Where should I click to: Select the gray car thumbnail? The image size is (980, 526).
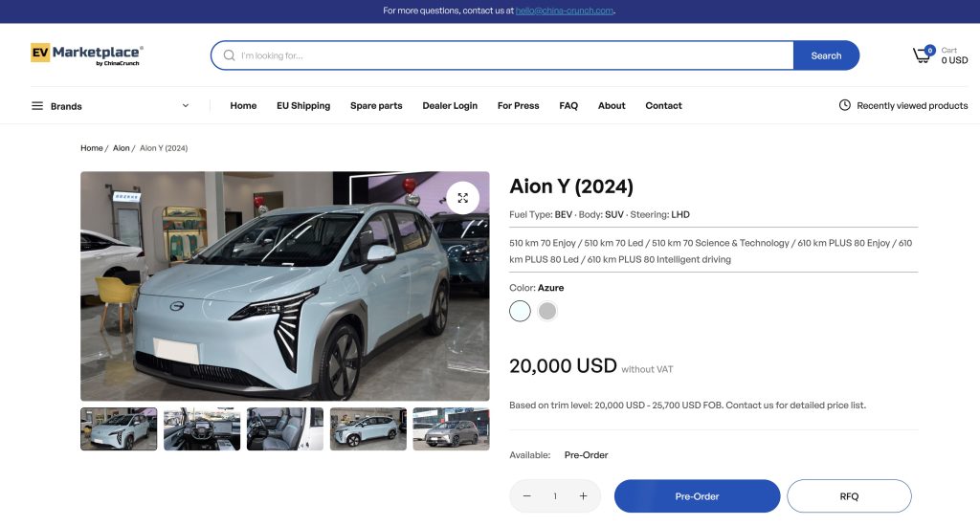pos(452,429)
